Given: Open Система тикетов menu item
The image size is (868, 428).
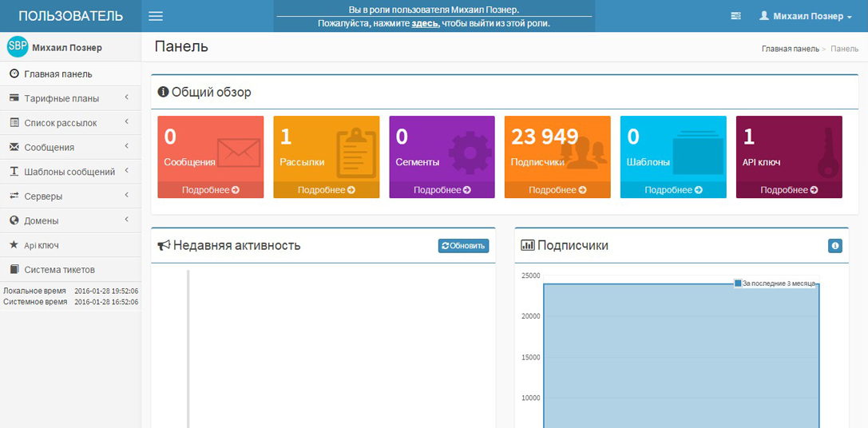Looking at the screenshot, I should [71, 270].
